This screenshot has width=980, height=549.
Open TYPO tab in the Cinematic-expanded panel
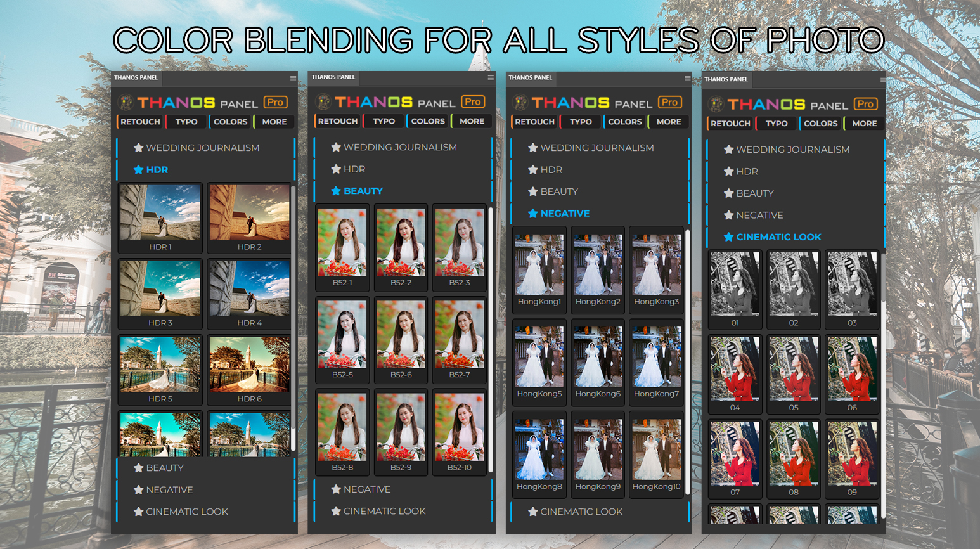(777, 124)
